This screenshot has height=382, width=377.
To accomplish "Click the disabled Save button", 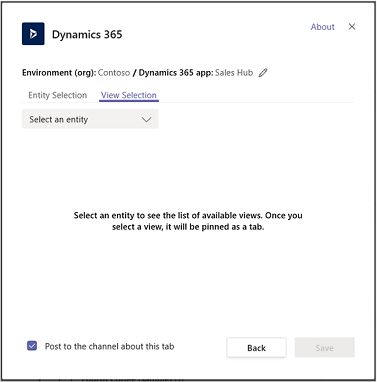I will click(324, 348).
